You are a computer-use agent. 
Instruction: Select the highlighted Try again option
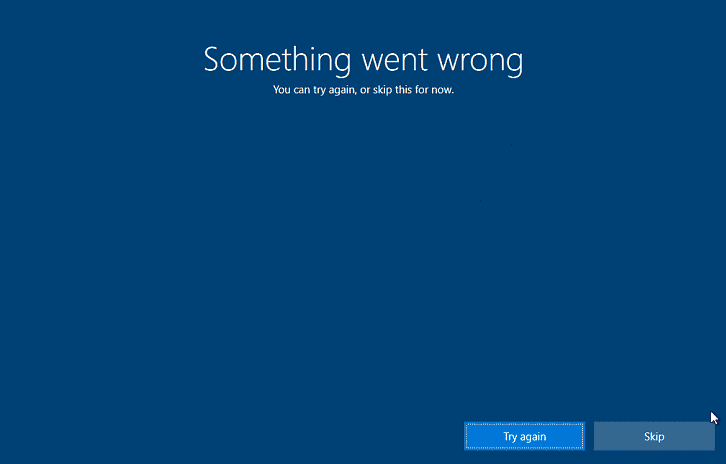click(x=524, y=436)
